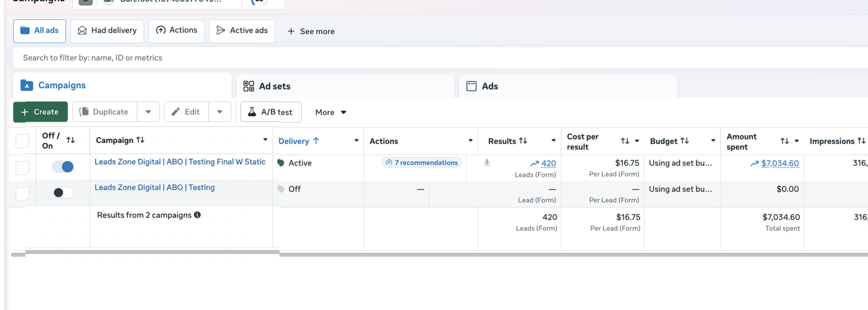Click the download icon in Results cell
Viewport: 868px width, 310px height.
pos(487,162)
